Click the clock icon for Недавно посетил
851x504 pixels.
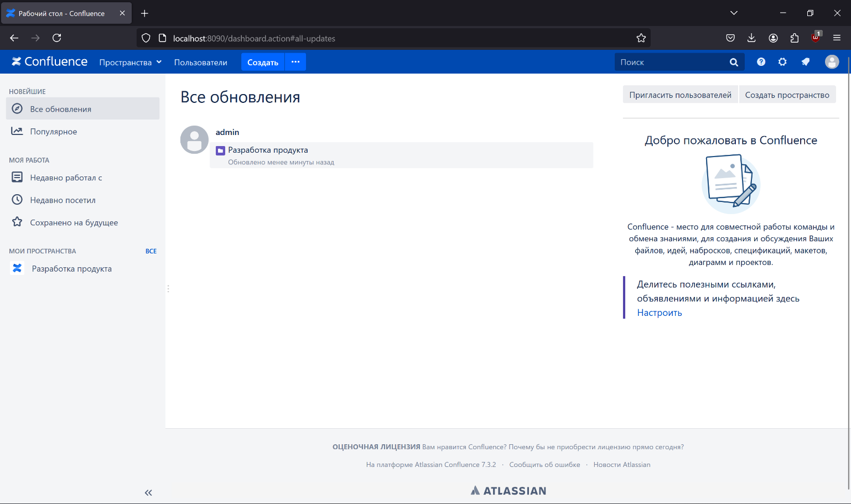point(17,200)
